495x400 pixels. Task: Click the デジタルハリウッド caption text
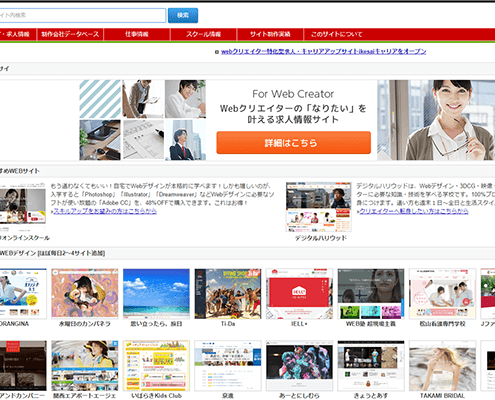click(321, 238)
